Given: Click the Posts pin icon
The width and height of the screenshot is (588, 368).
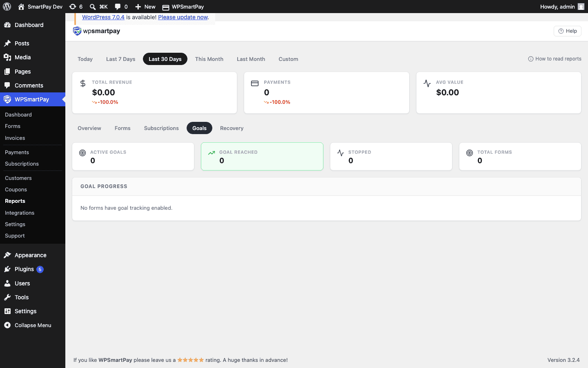Looking at the screenshot, I should coord(7,43).
